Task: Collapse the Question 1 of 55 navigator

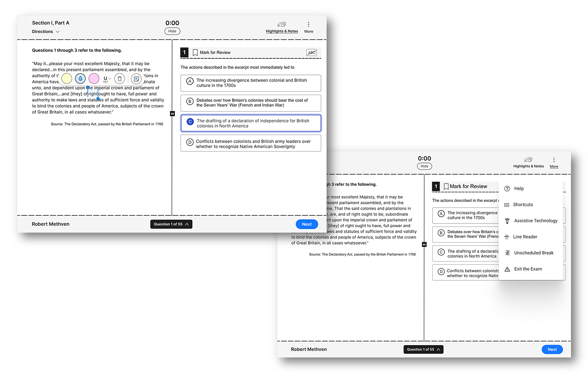Action: pos(171,224)
